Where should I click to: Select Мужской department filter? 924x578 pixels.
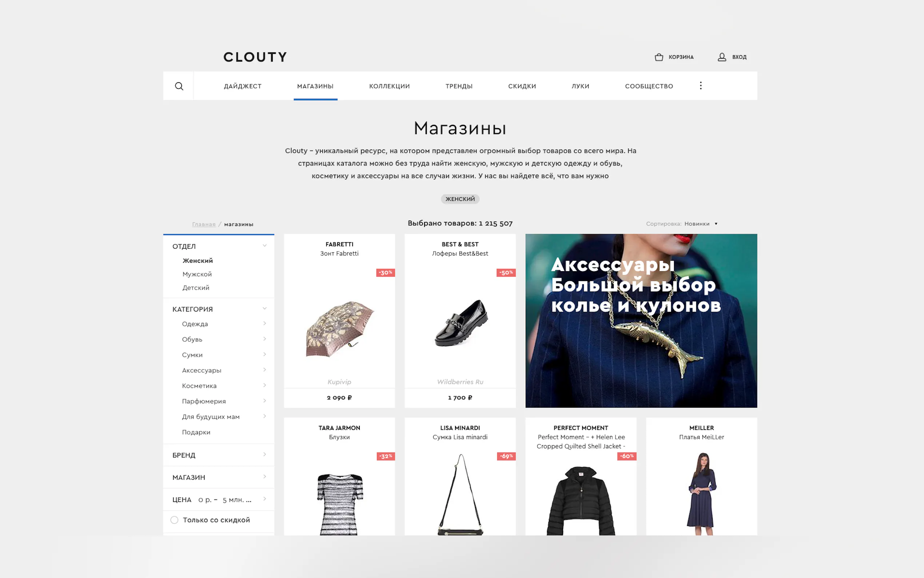[197, 274]
